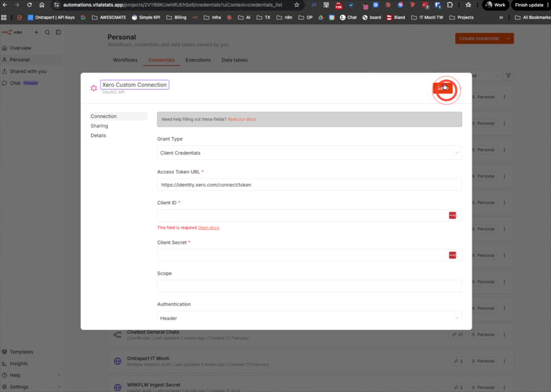551x392 pixels.
Task: Open the AWESOMATE bookmark folder
Action: [109, 17]
